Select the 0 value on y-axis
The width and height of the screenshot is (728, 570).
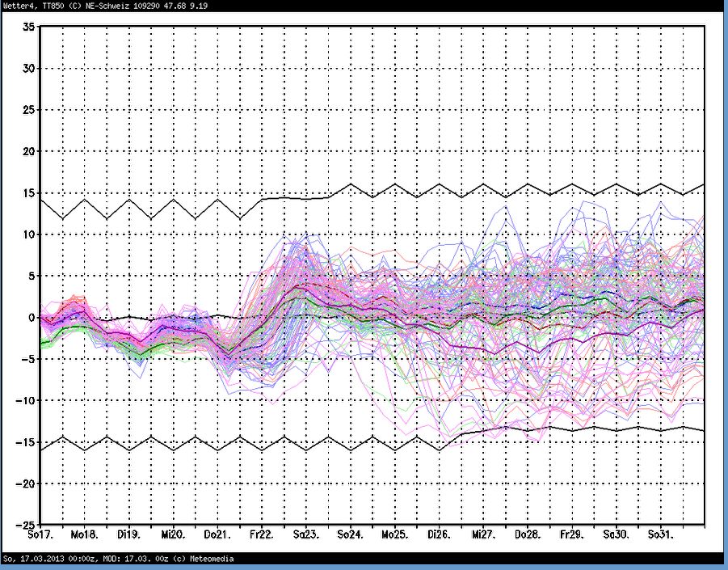pyautogui.click(x=31, y=317)
